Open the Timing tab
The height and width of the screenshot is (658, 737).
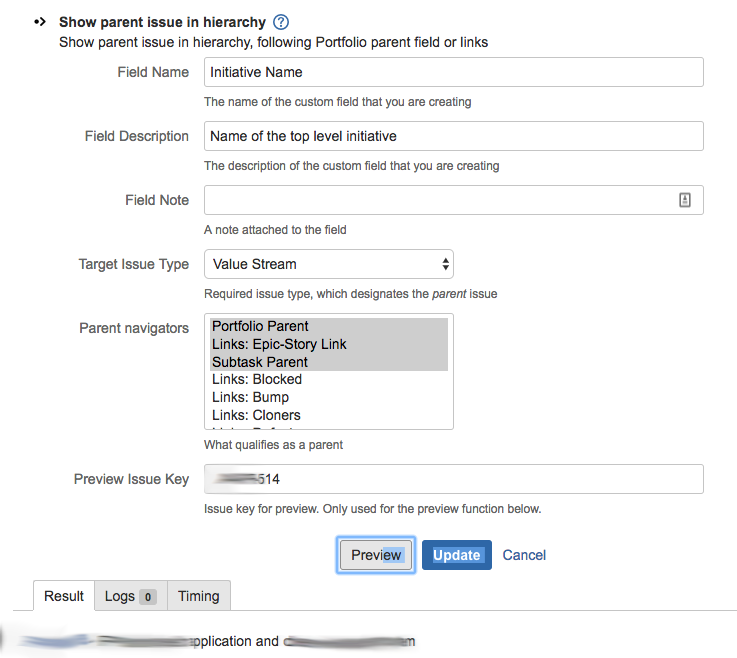199,596
